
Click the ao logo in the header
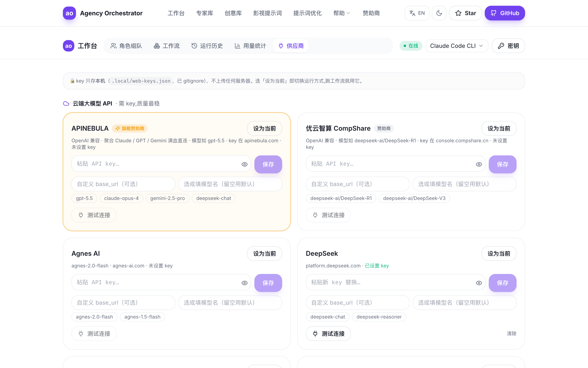click(69, 13)
